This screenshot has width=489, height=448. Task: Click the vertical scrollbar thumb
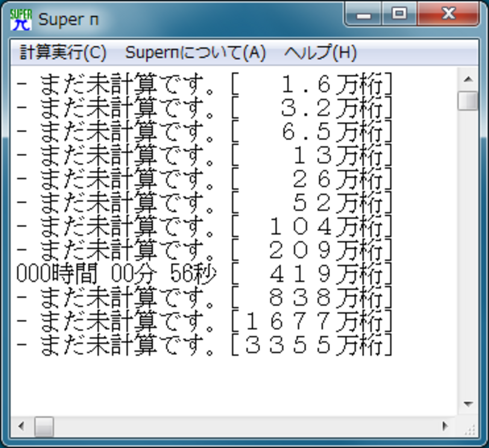point(468,100)
